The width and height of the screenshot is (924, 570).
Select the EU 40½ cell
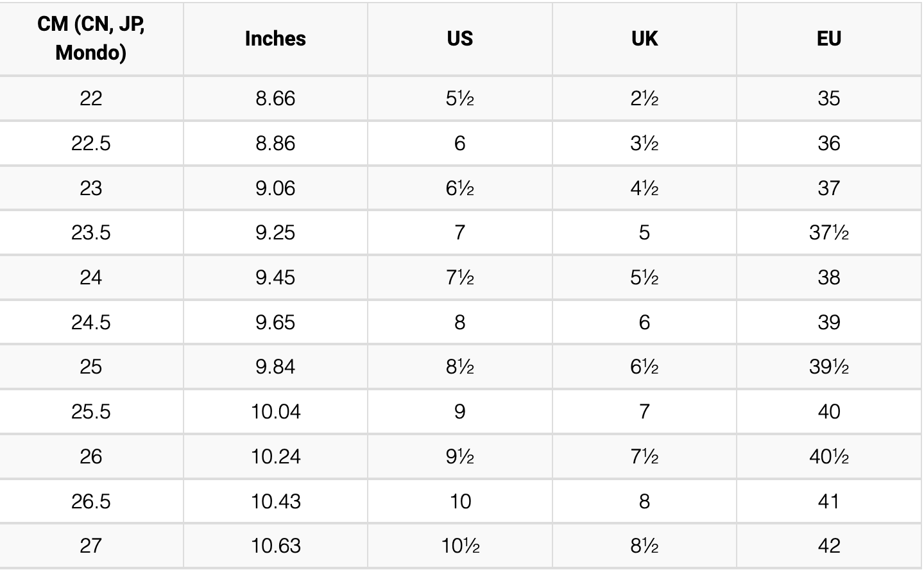[829, 456]
